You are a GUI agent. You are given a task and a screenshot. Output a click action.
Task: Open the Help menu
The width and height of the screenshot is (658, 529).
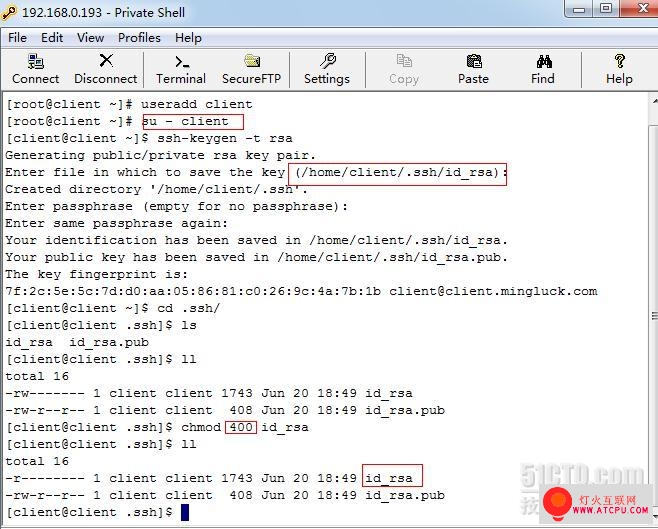(x=188, y=38)
